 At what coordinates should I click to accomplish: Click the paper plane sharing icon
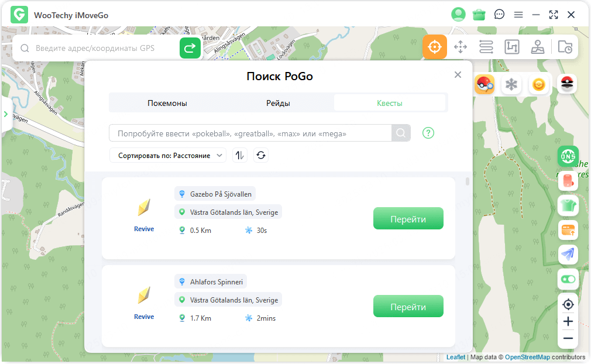[x=568, y=255]
